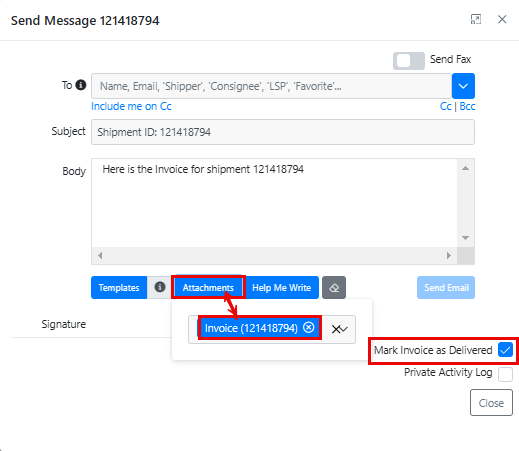Open the Attachments menu
Image resolution: width=519 pixels, height=451 pixels.
tap(208, 287)
